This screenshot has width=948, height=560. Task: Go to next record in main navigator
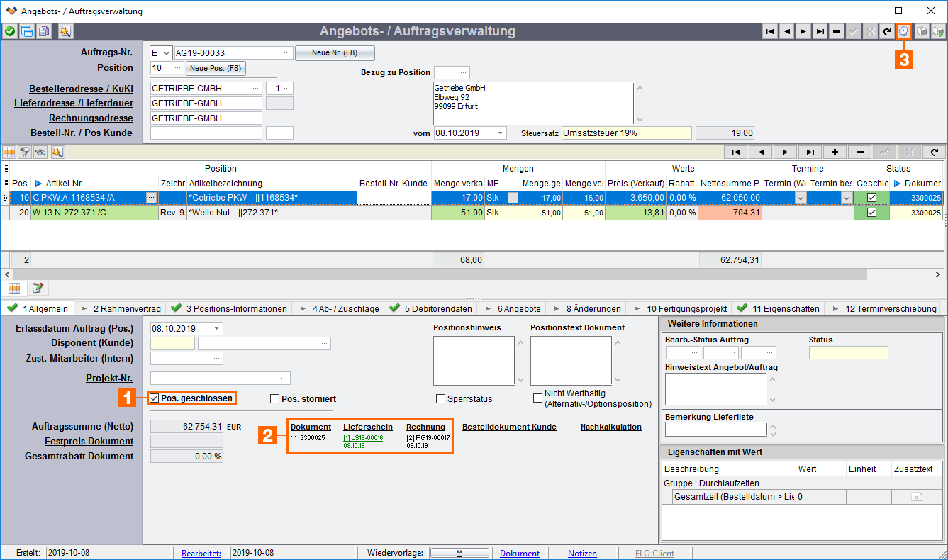coord(803,31)
